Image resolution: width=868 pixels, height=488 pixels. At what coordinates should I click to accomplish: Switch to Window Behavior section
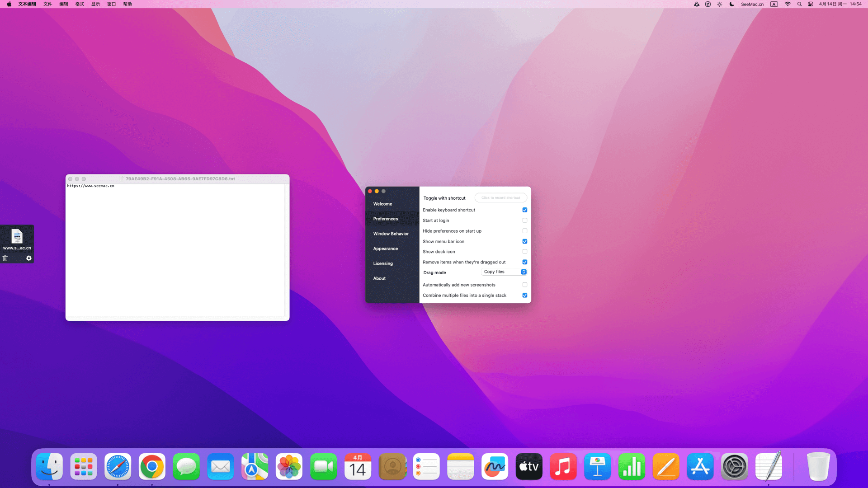tap(391, 234)
